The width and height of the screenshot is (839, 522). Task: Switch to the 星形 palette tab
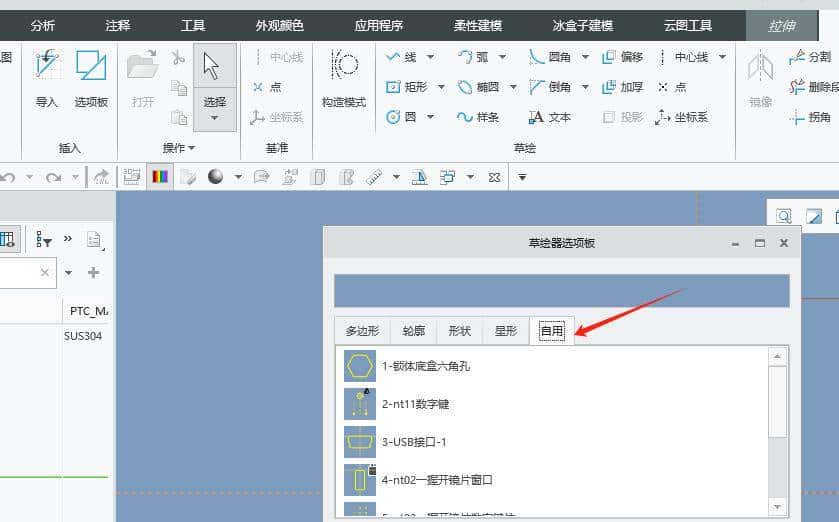click(506, 331)
